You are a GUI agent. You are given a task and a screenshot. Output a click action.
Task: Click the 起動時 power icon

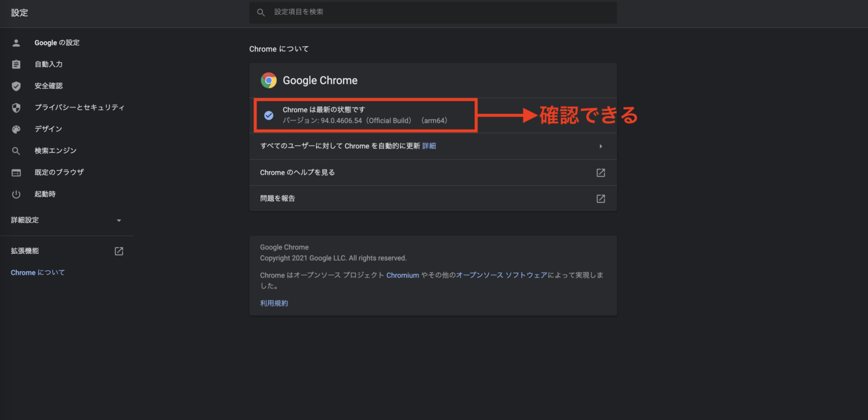point(16,194)
